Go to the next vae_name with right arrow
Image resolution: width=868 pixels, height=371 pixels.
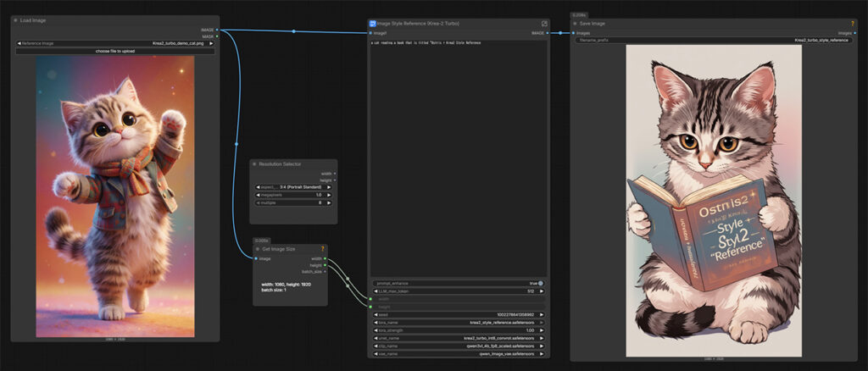coord(541,354)
